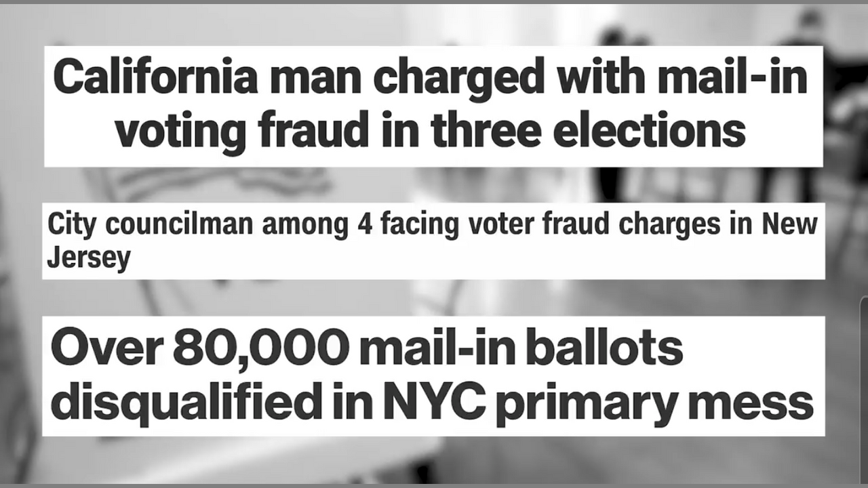Click the California man mail-in fraud headline
The width and height of the screenshot is (868, 488).
433,106
